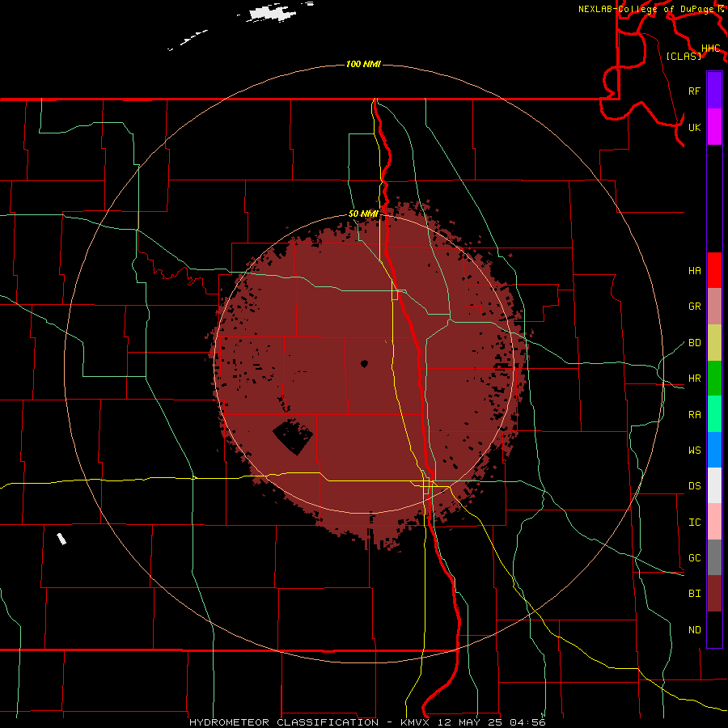Click the 04:56 time stamp
The image size is (728, 728).
[x=527, y=722]
